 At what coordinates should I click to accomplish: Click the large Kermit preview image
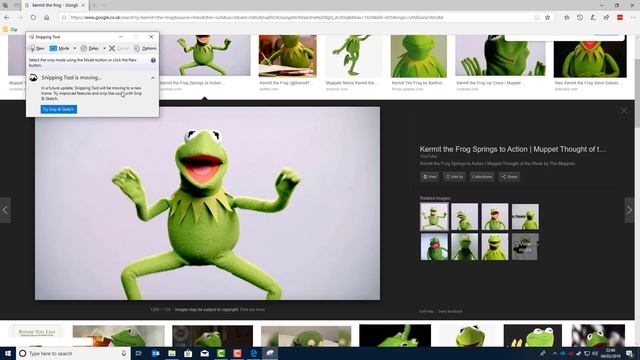coord(207,203)
